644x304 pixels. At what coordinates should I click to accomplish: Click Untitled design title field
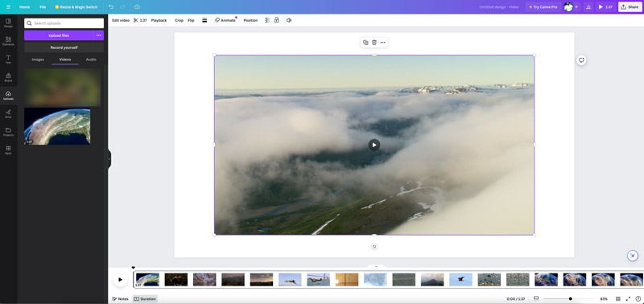(x=499, y=7)
